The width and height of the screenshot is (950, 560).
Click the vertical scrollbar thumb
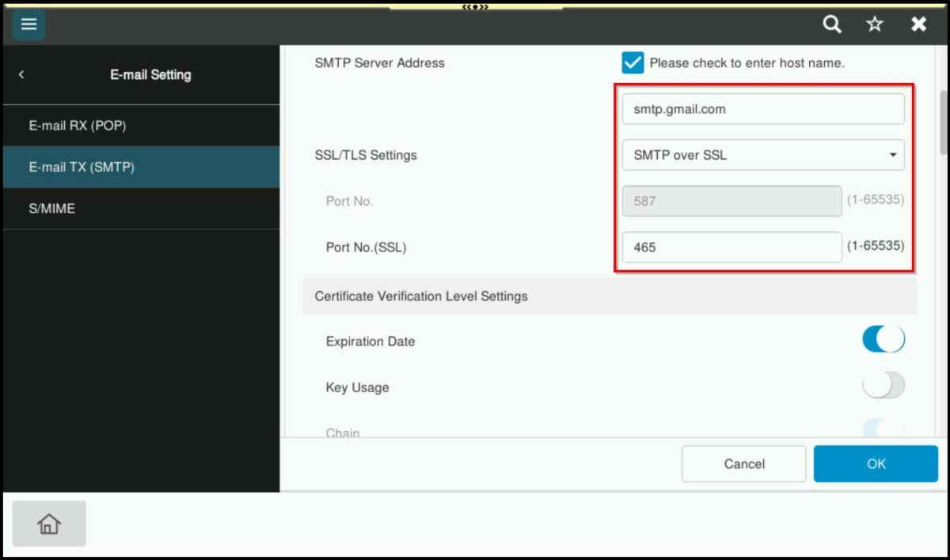tap(943, 123)
